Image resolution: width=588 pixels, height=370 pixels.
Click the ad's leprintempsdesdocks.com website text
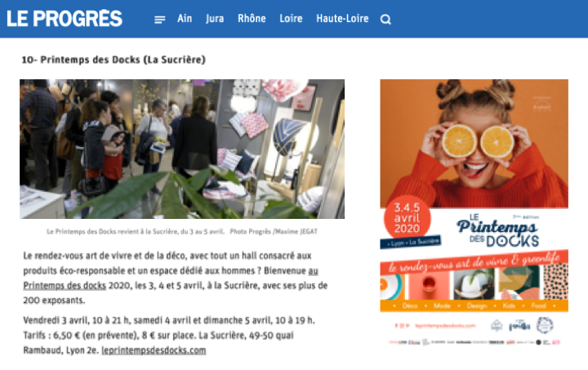pyautogui.click(x=445, y=326)
